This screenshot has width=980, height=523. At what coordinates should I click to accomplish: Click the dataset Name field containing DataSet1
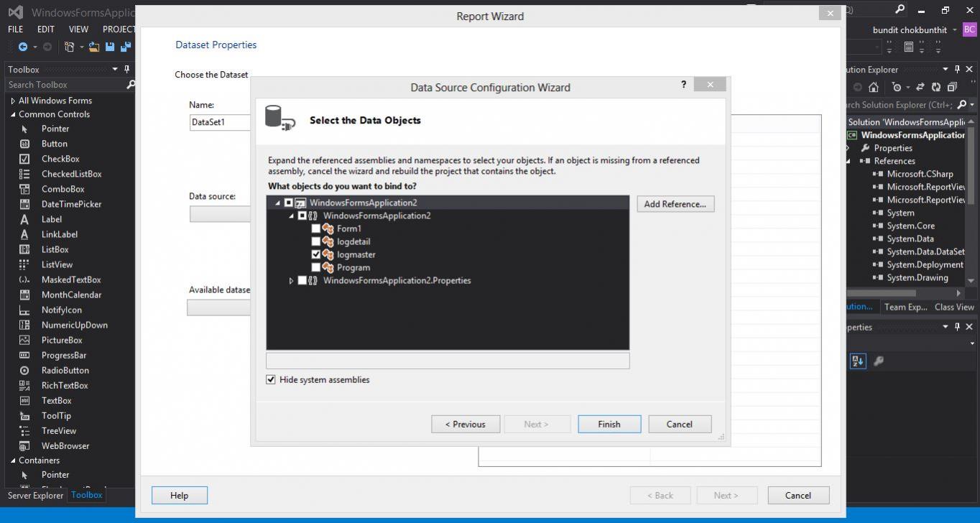point(220,122)
